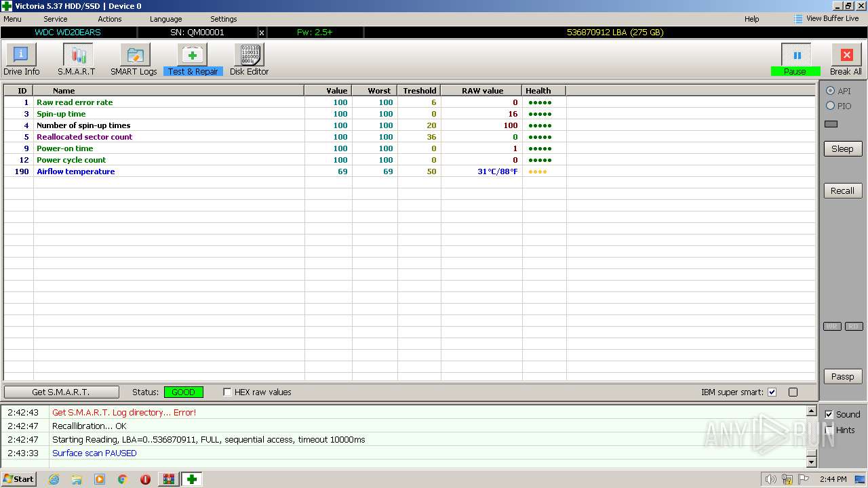Open the View Buffer Live window
Image resolution: width=868 pixels, height=488 pixels.
click(x=826, y=19)
